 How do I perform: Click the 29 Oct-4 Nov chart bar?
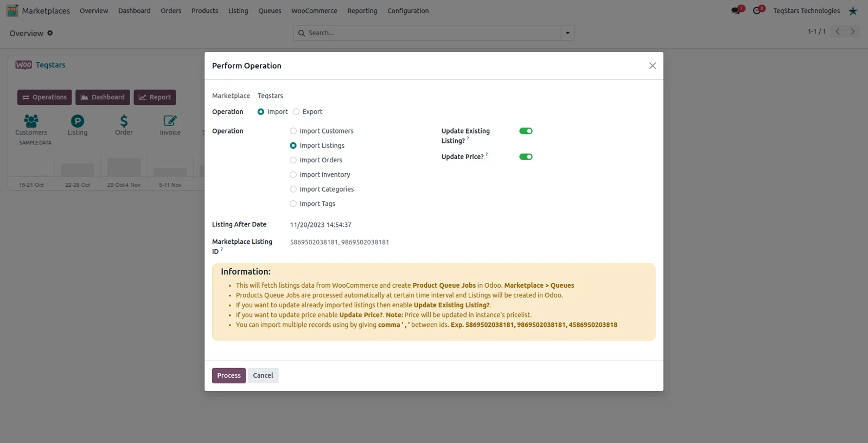[x=124, y=167]
